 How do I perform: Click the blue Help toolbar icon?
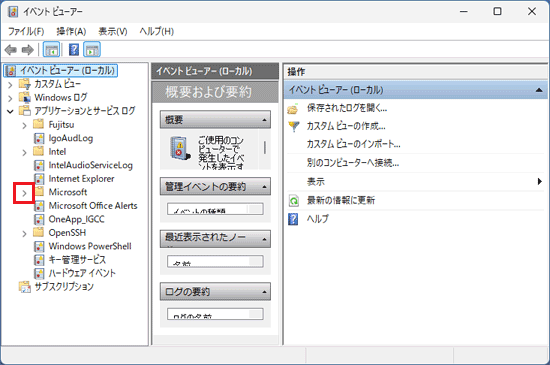coord(74,50)
